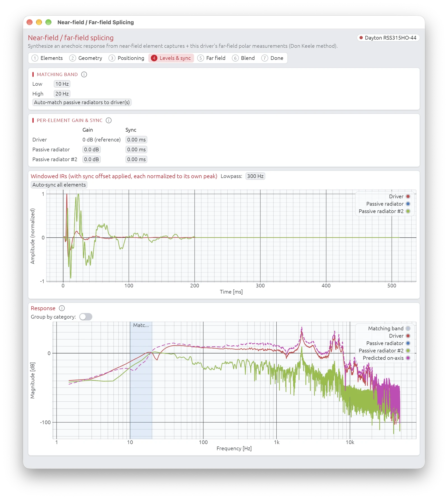Edit the matching band Low frequency field

[x=62, y=84]
